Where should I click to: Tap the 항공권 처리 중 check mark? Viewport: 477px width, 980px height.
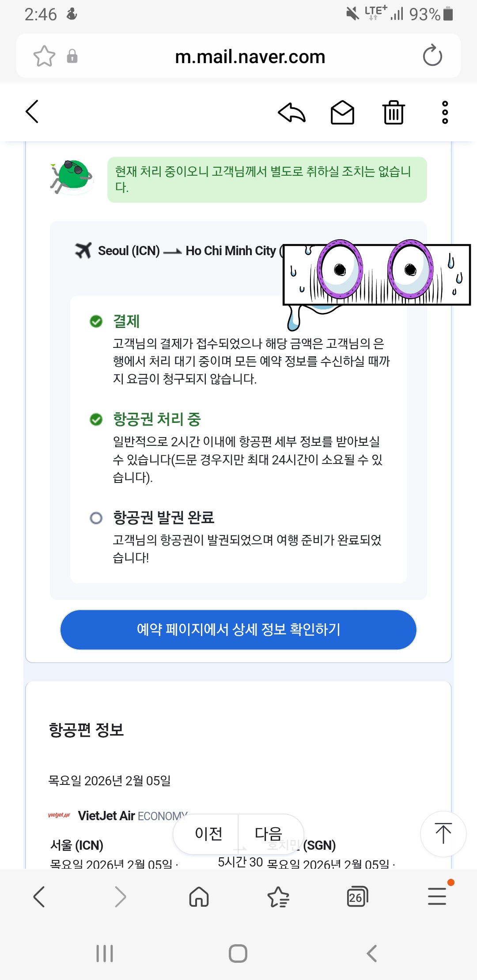click(96, 419)
